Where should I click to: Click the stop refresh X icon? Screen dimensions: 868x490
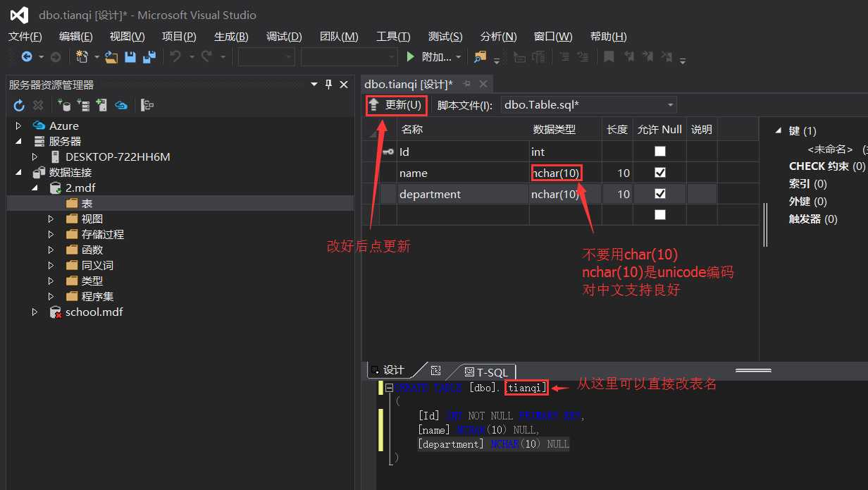tap(38, 106)
